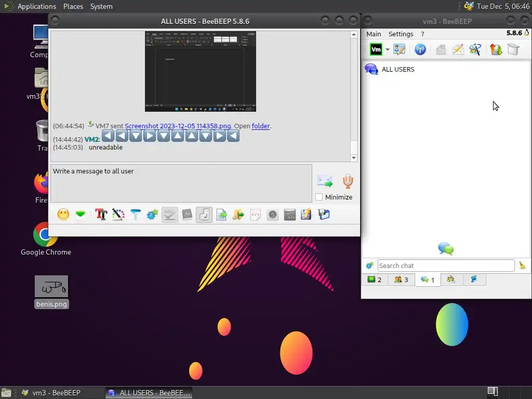
Task: Open the ? help menu
Action: (x=422, y=34)
